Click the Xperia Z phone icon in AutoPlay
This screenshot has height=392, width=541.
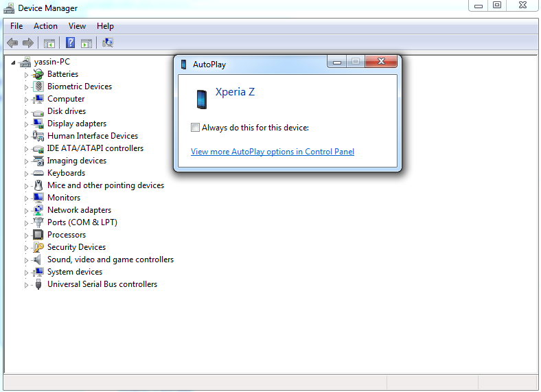click(201, 100)
